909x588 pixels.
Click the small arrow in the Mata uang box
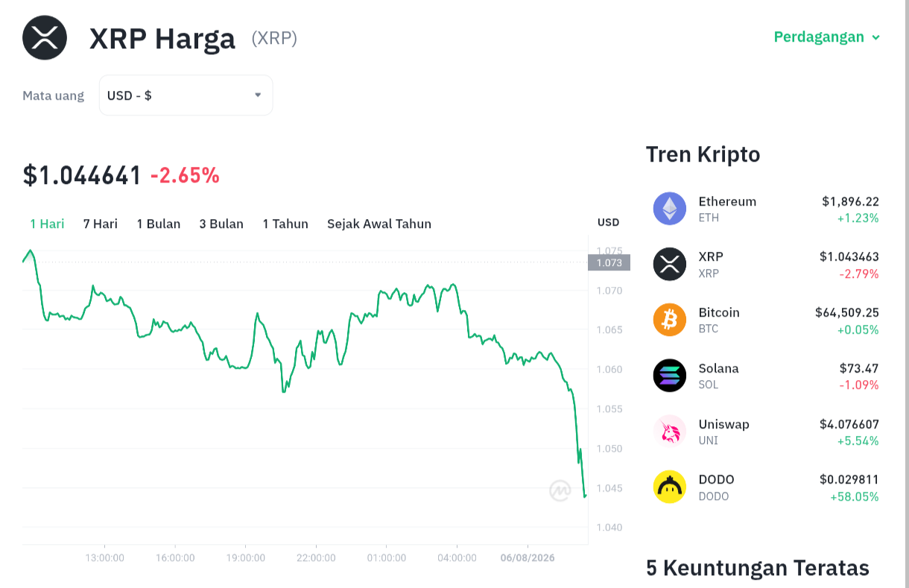(x=258, y=95)
